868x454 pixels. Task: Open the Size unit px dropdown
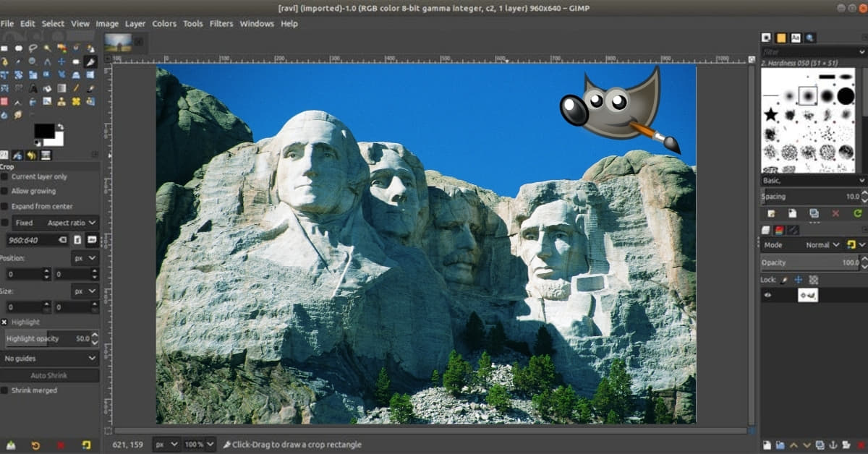coord(85,291)
